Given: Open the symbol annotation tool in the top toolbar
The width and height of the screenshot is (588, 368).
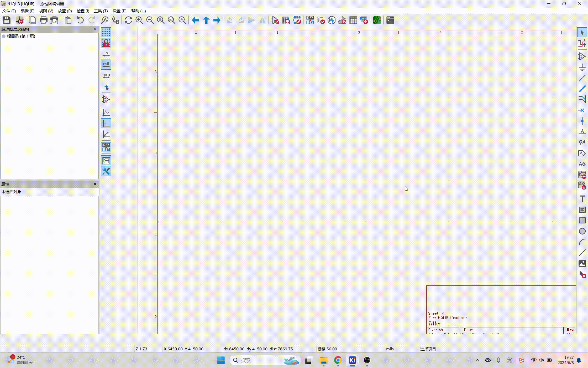Looking at the screenshot, I should coord(310,20).
